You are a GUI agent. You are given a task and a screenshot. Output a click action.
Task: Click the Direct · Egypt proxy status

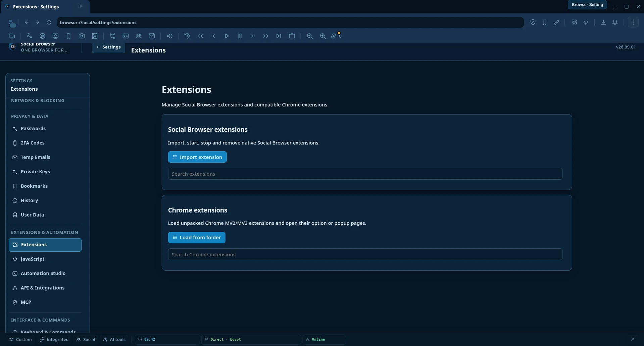(251, 340)
